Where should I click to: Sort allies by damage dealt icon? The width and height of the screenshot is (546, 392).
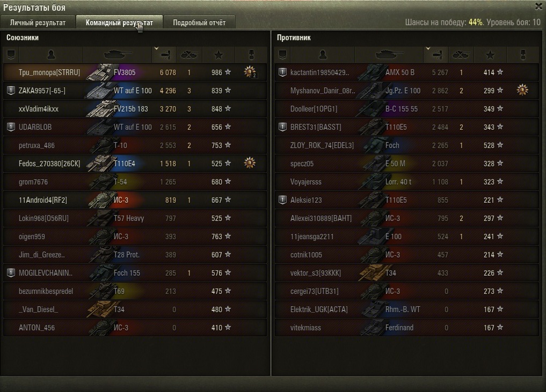click(165, 55)
